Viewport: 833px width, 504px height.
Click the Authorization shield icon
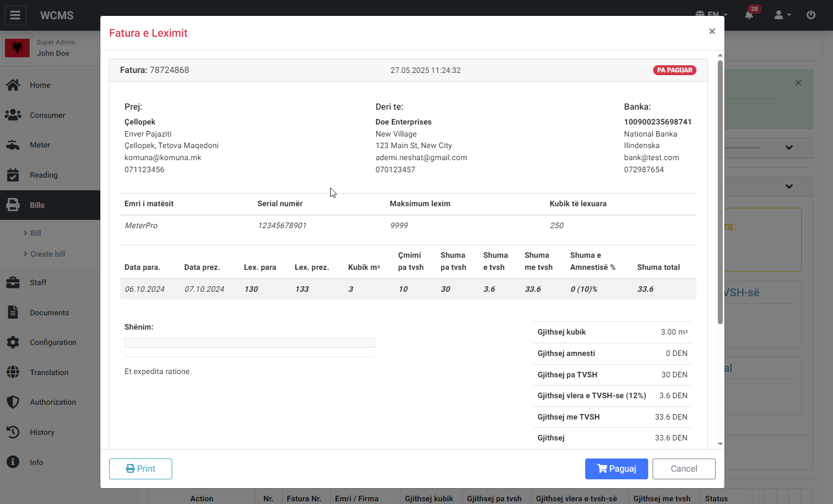(13, 402)
